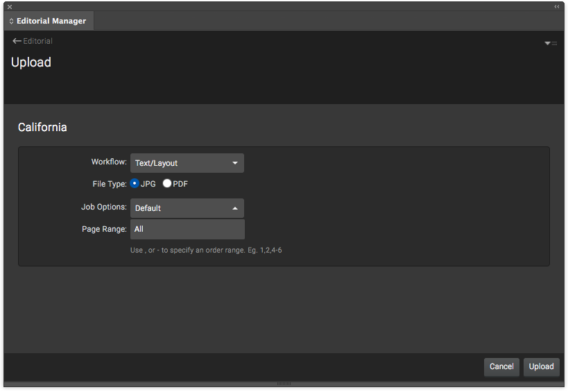568x392 pixels.
Task: Click the back arrow icon beside Editorial
Action: tap(17, 41)
